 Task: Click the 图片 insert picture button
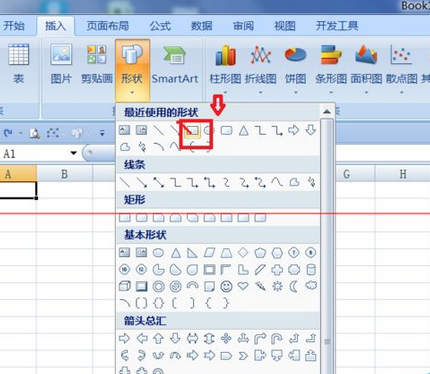tap(61, 64)
